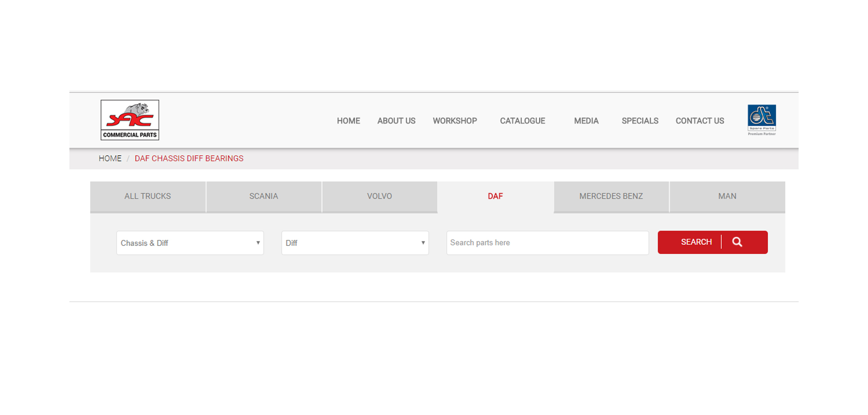Click DAF CHASSIS DIFF BEARINGS breadcrumb

tap(189, 159)
